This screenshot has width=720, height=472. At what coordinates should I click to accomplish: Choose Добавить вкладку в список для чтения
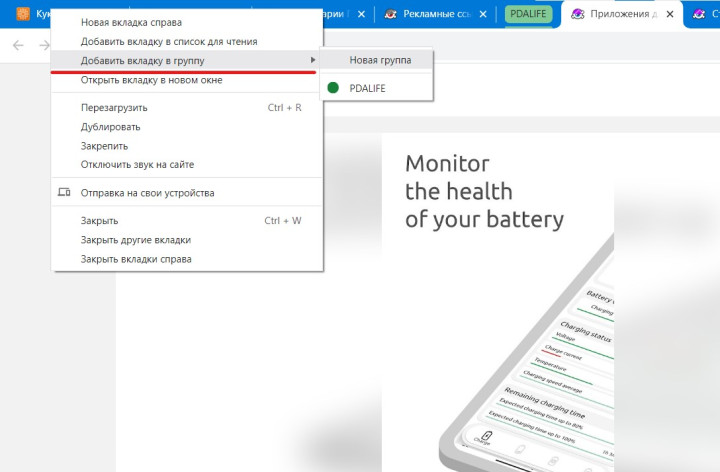pyautogui.click(x=168, y=42)
